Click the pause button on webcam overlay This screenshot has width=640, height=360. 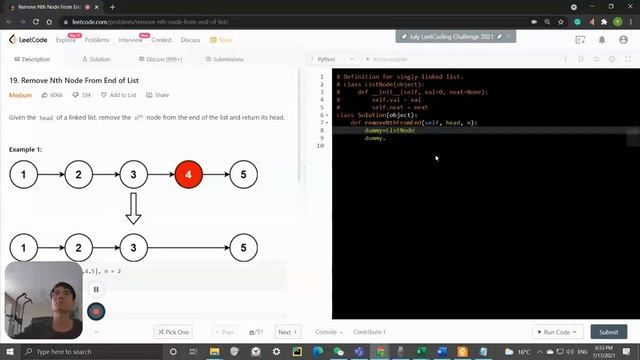pos(96,289)
